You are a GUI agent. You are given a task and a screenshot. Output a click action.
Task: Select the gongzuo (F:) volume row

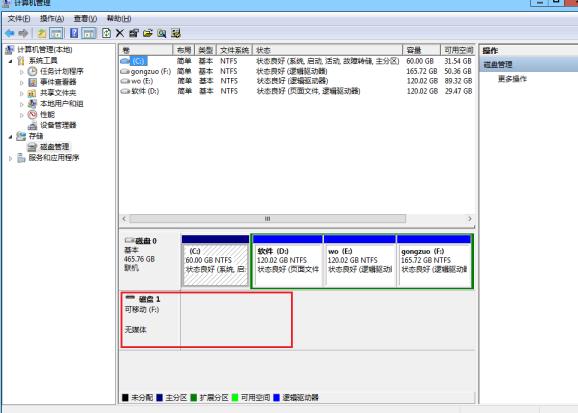point(297,71)
